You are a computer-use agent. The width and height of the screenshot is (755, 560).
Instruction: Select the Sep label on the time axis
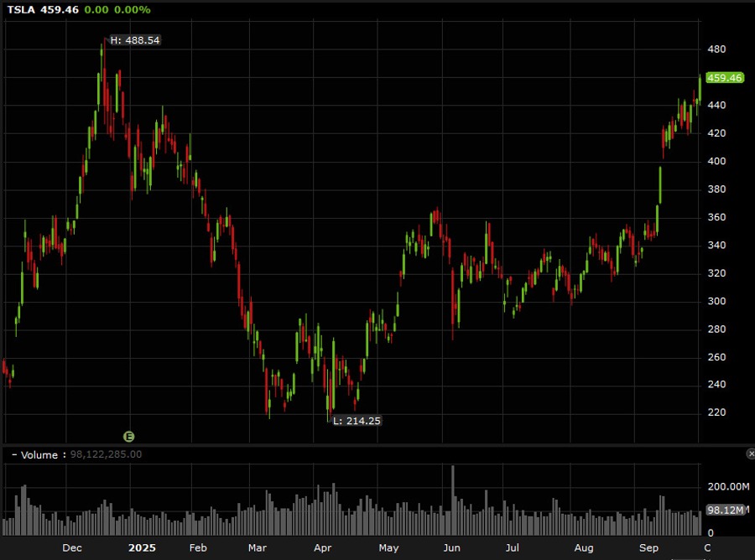pos(648,547)
